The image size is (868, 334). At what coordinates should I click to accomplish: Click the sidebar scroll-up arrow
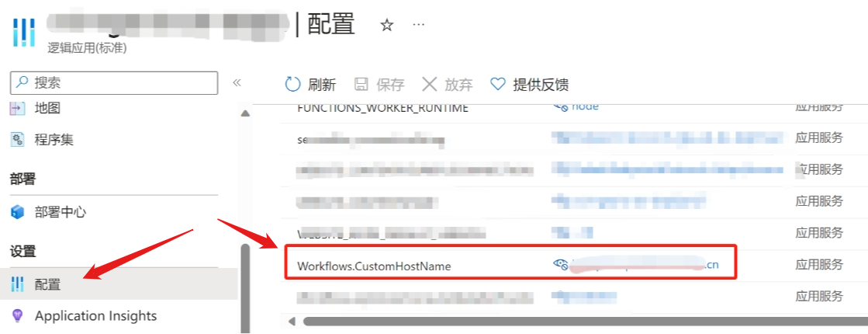[245, 113]
